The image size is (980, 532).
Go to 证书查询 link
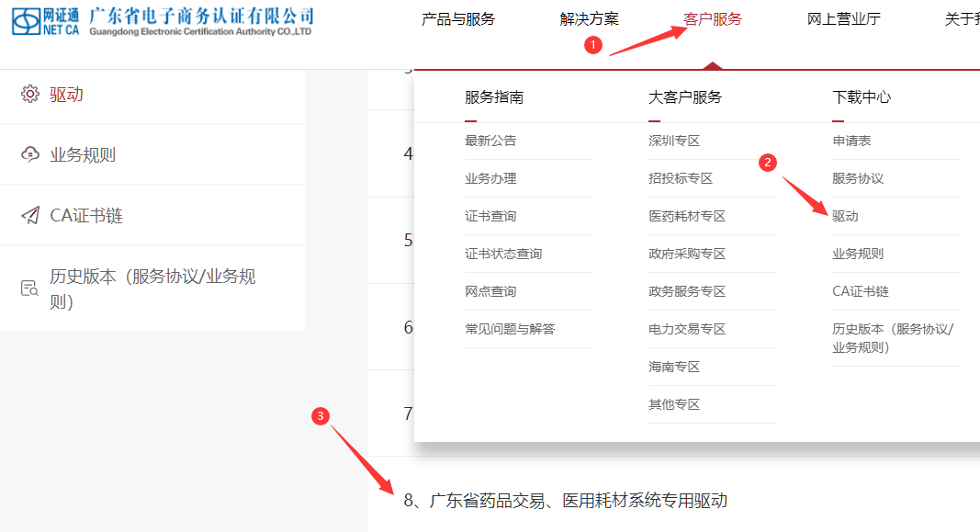tap(490, 216)
